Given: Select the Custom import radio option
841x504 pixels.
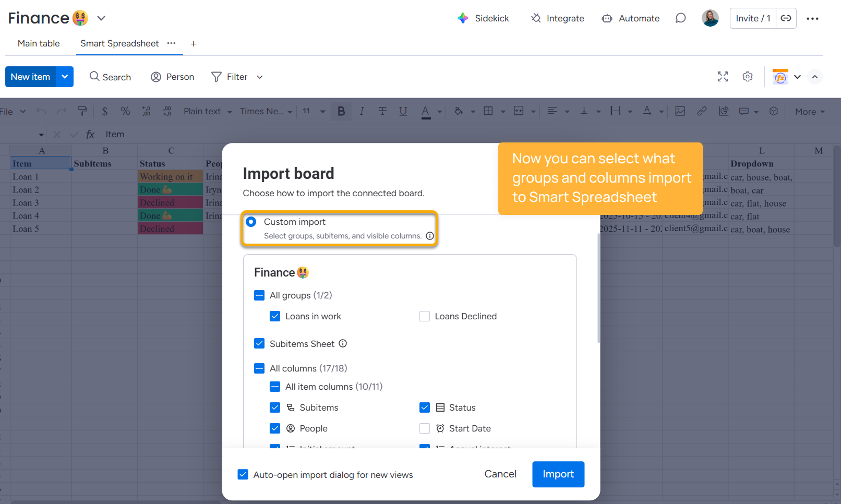Looking at the screenshot, I should [x=251, y=222].
